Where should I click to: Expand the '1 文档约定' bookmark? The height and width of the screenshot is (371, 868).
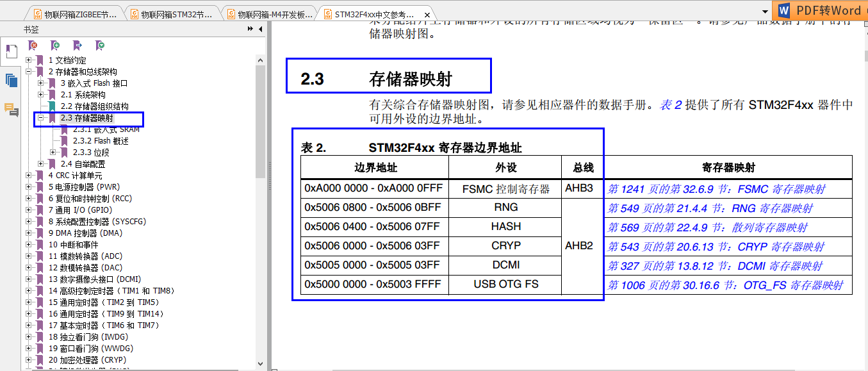point(29,60)
